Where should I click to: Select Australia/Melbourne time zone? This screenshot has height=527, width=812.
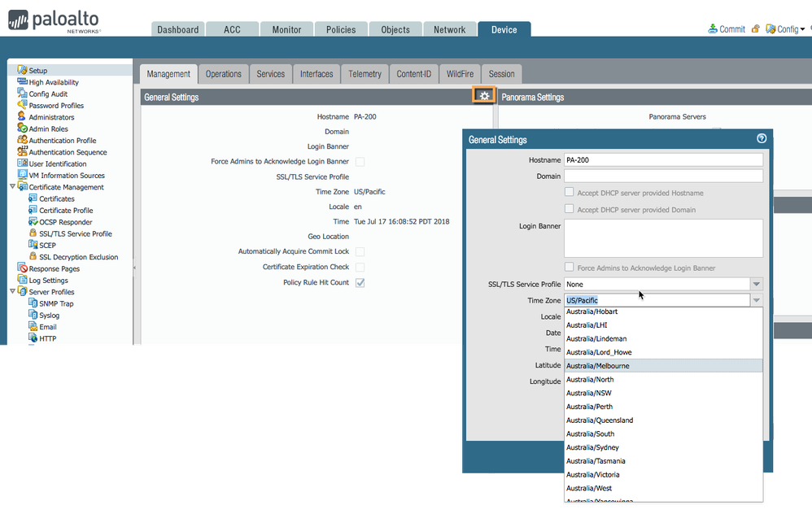pyautogui.click(x=663, y=365)
